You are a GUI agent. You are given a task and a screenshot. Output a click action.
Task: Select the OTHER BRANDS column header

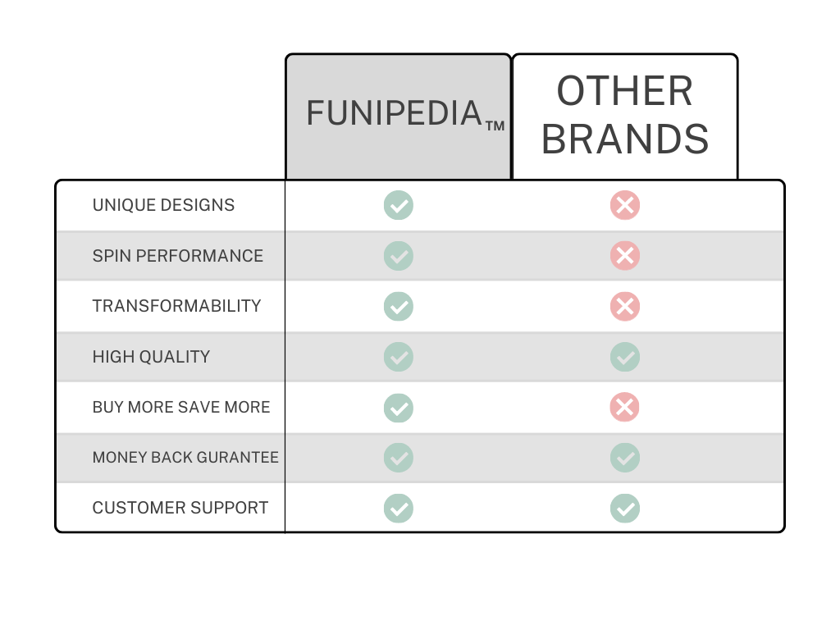pos(625,115)
